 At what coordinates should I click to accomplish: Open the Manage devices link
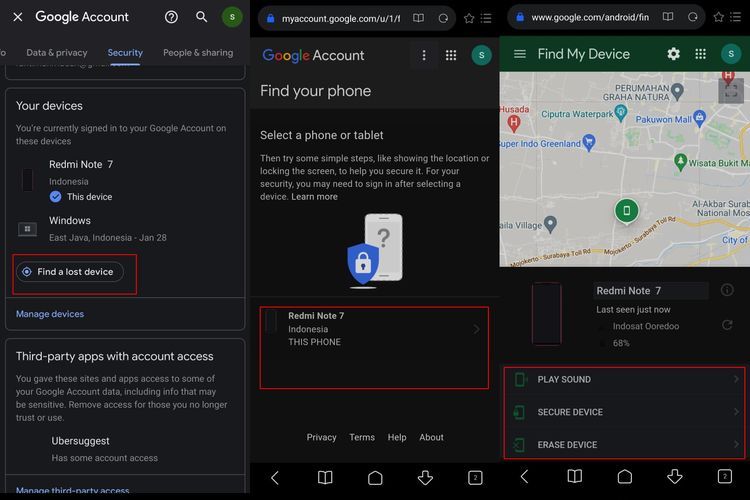coord(50,314)
